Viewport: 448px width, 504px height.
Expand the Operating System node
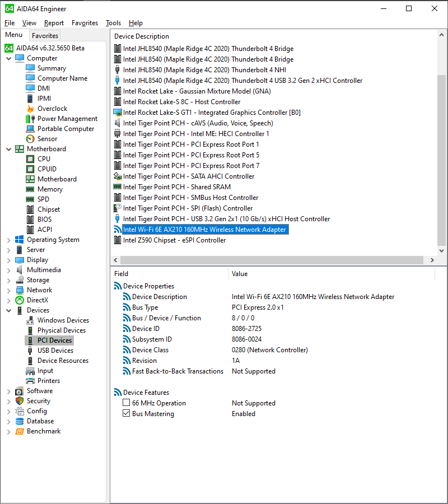pos(8,240)
